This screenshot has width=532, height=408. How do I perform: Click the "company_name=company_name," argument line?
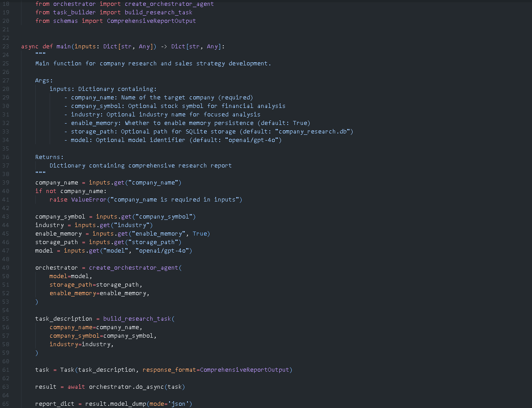click(x=96, y=327)
